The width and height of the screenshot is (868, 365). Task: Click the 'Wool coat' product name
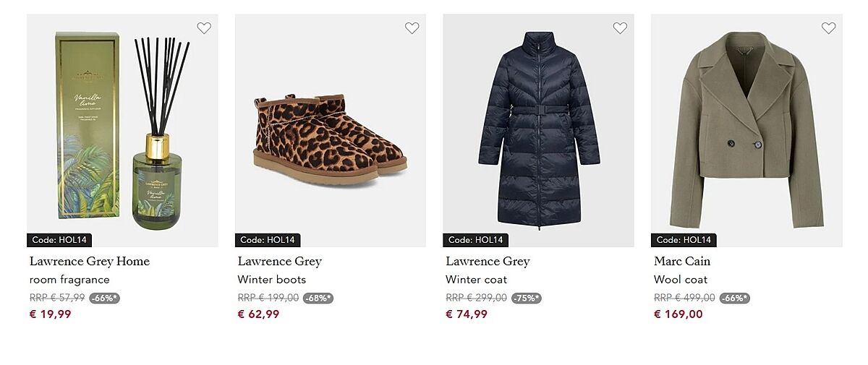pos(681,280)
